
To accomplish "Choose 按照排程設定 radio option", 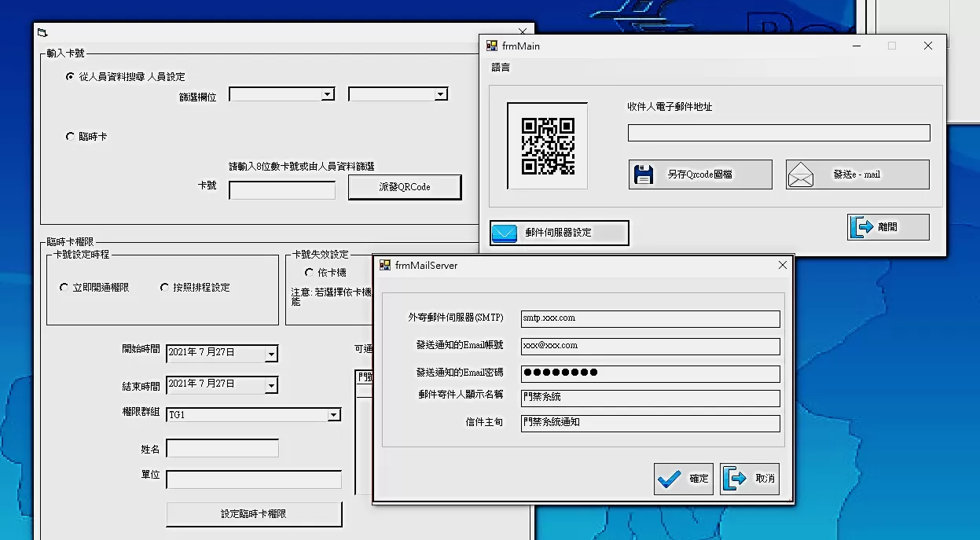I will click(x=164, y=288).
